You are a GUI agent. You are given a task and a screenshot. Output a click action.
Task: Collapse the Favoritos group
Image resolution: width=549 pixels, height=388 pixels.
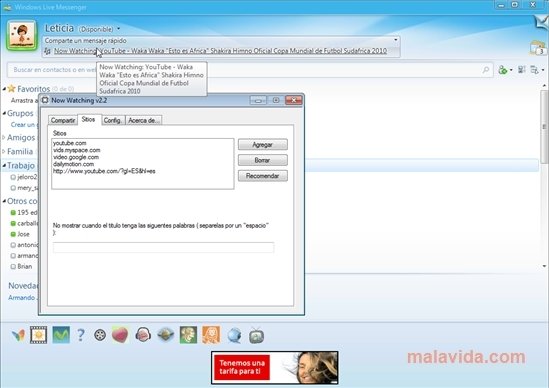[x=4, y=89]
